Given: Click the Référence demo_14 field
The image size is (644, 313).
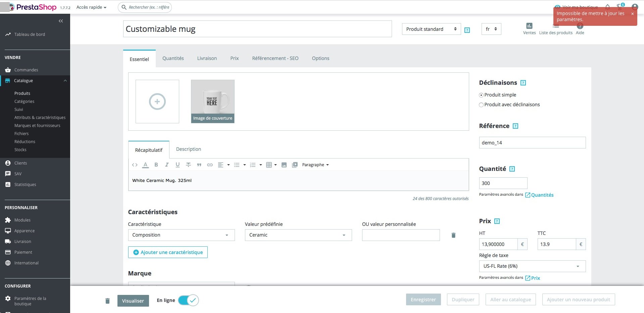Looking at the screenshot, I should pos(532,143).
